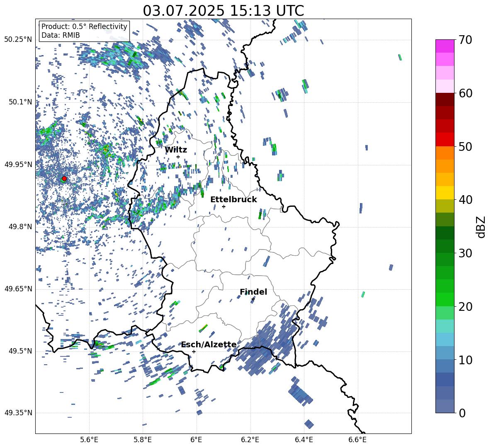Click the 49.8°N latitude label
This screenshot has height=448, width=491.
(20, 226)
